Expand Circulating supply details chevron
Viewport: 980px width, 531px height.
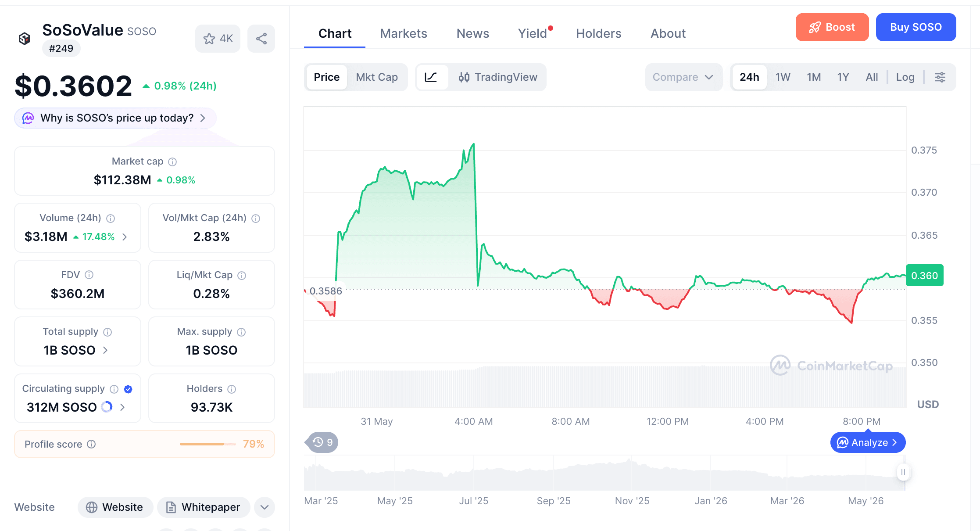(122, 407)
